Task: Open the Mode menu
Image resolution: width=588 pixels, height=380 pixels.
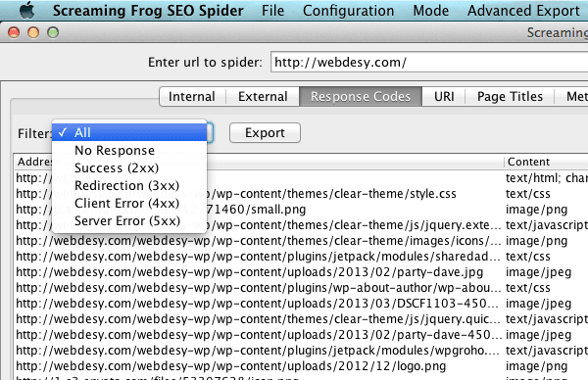Action: click(x=431, y=11)
